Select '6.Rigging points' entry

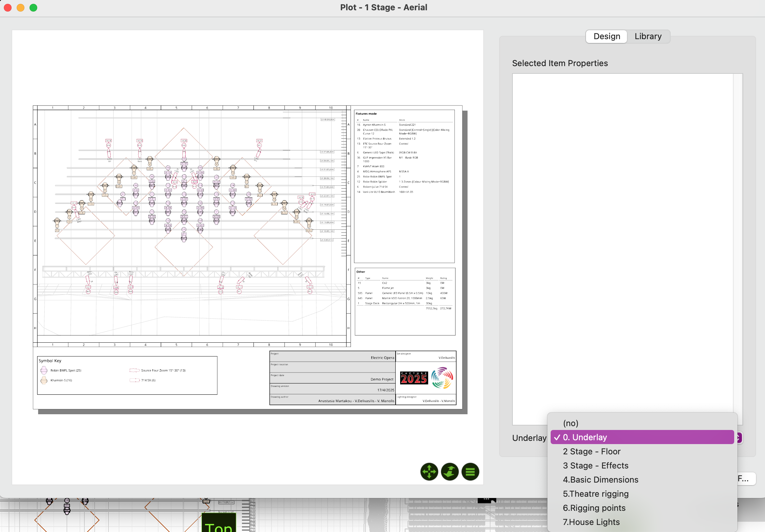click(594, 508)
